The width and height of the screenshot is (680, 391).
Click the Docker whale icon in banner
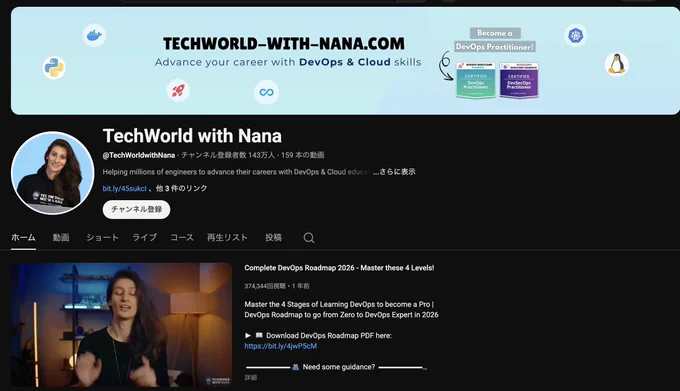[94, 36]
